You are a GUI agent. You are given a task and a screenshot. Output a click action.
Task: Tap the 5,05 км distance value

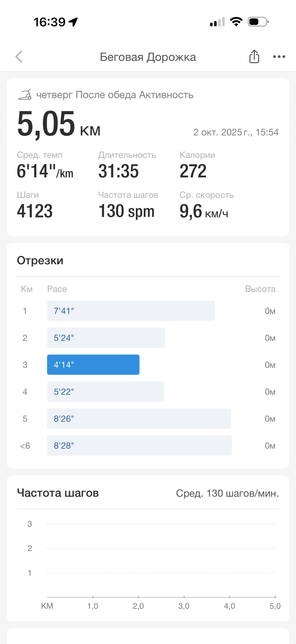point(59,124)
